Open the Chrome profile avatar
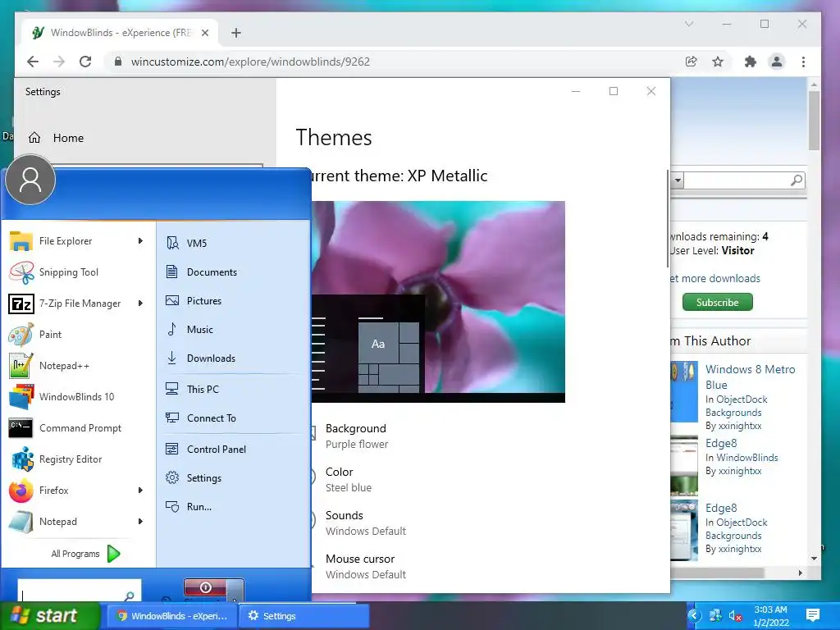Screen dimensions: 840x630 tap(777, 62)
